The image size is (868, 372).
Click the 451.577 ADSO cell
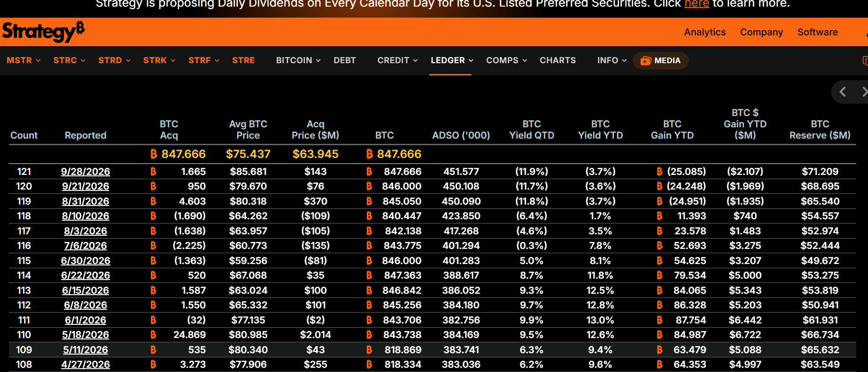pos(461,172)
